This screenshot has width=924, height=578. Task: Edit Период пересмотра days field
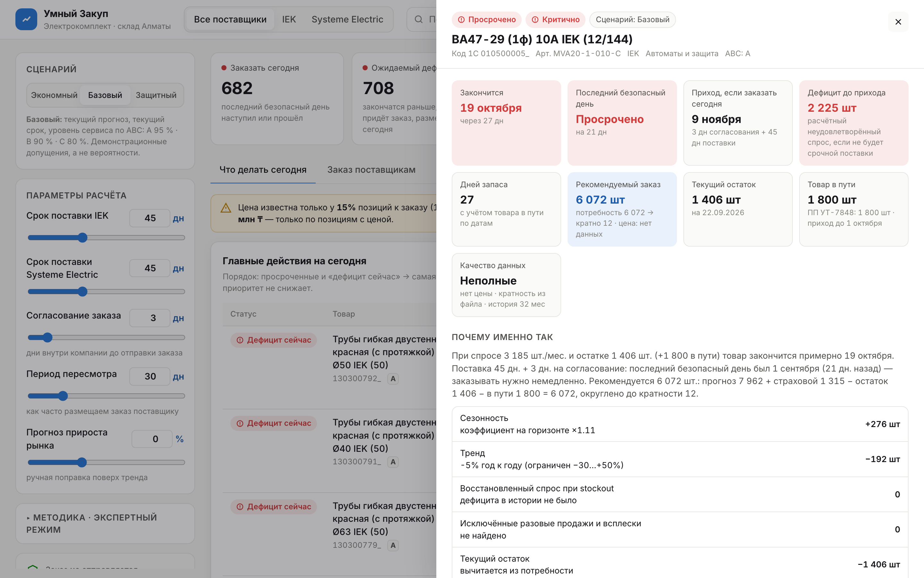click(x=150, y=377)
